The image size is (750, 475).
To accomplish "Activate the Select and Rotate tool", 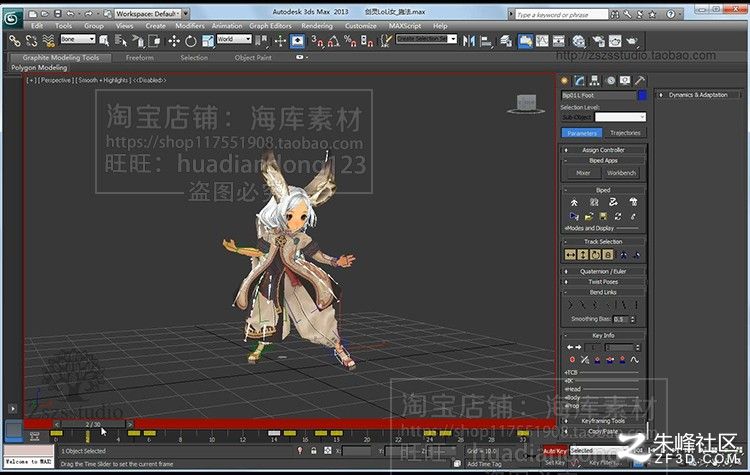I will pyautogui.click(x=190, y=42).
